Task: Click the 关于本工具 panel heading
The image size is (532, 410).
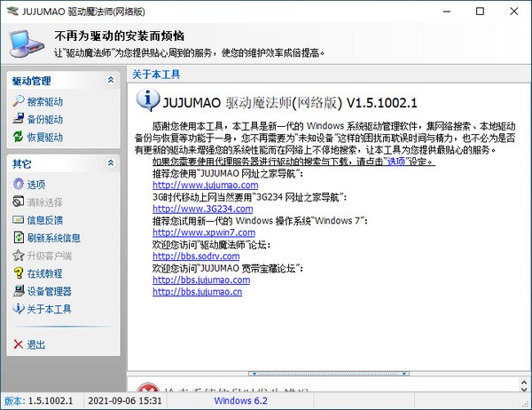Action: click(x=156, y=74)
